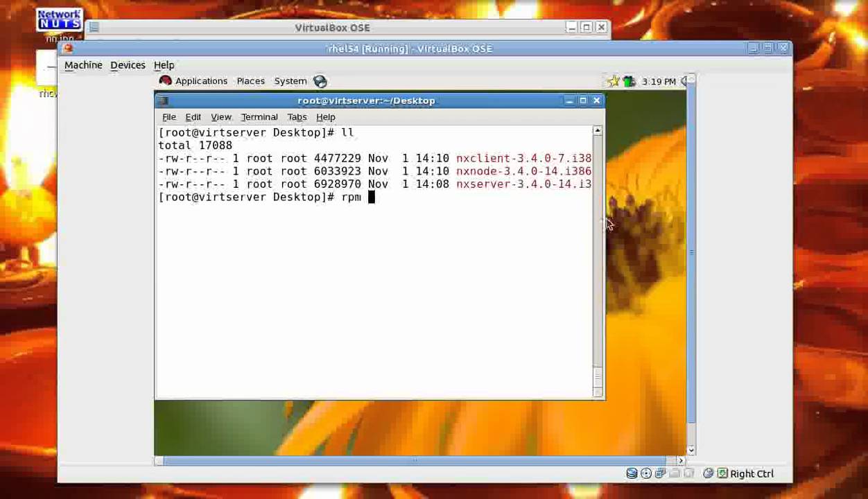This screenshot has height=499, width=868.
Task: Click the Red Hat logo in panel
Action: coord(165,81)
